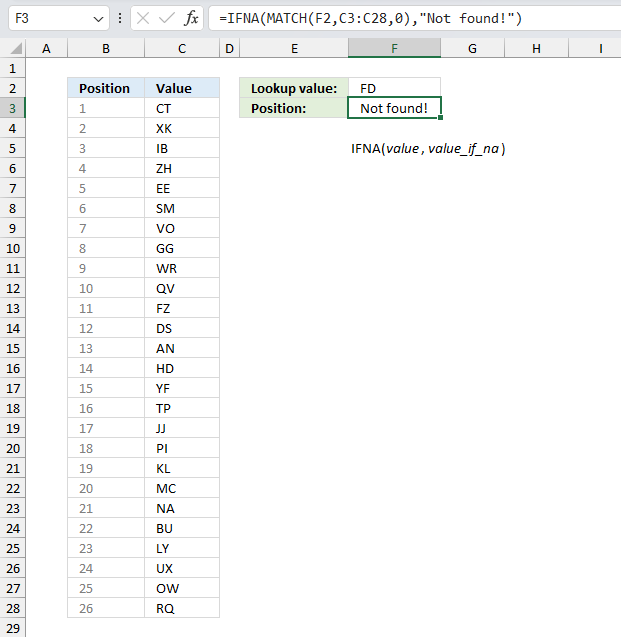Select row 28 header
Image resolution: width=621 pixels, height=637 pixels.
click(13, 608)
